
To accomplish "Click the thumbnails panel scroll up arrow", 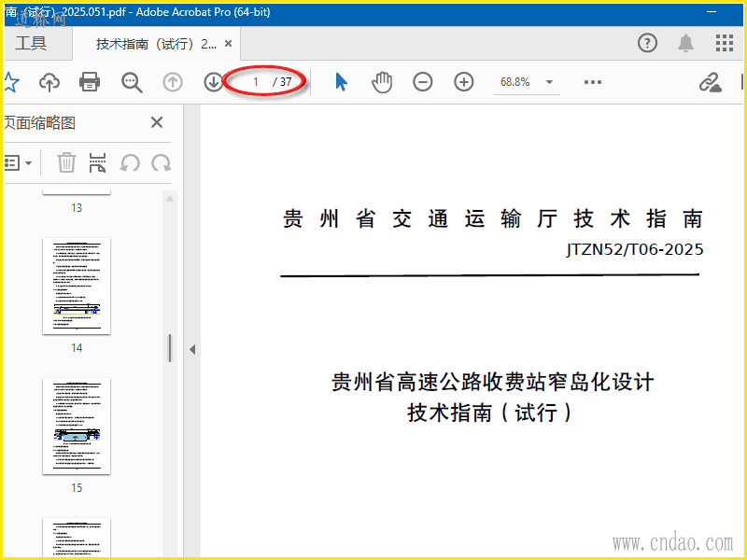I will tap(170, 199).
